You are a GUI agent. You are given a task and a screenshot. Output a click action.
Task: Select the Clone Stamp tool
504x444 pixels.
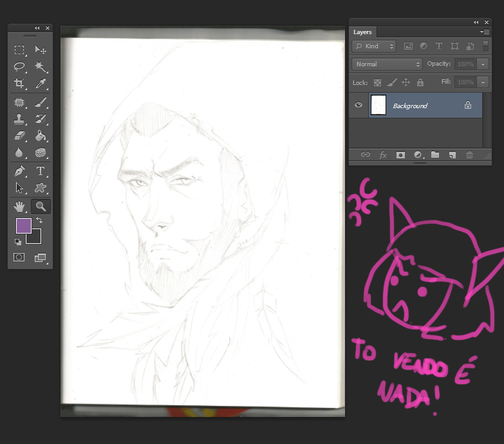[x=19, y=119]
